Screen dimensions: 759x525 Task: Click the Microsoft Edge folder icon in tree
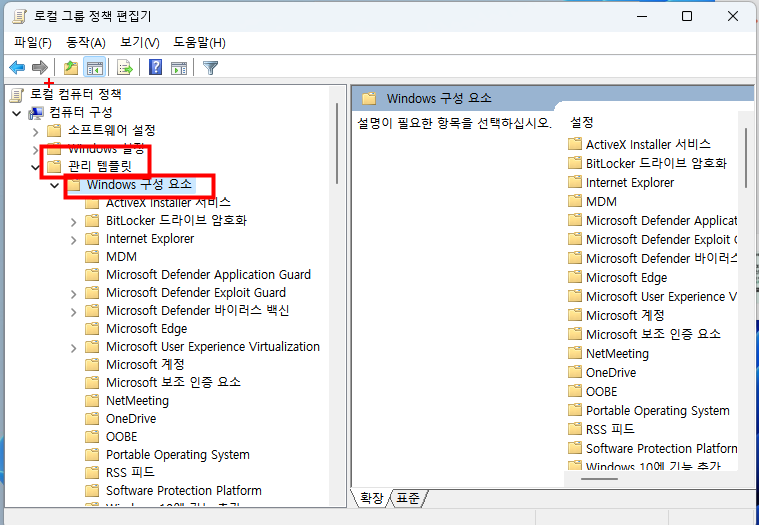(x=92, y=329)
